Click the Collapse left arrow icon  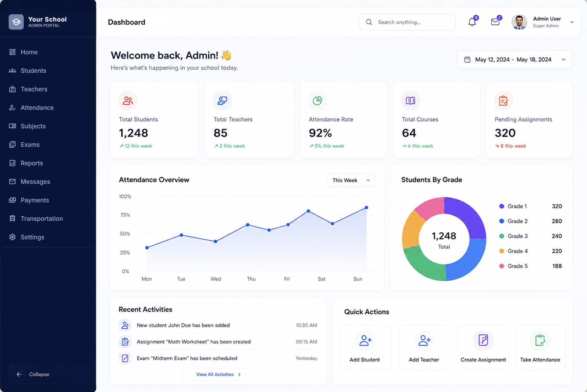pyautogui.click(x=19, y=374)
